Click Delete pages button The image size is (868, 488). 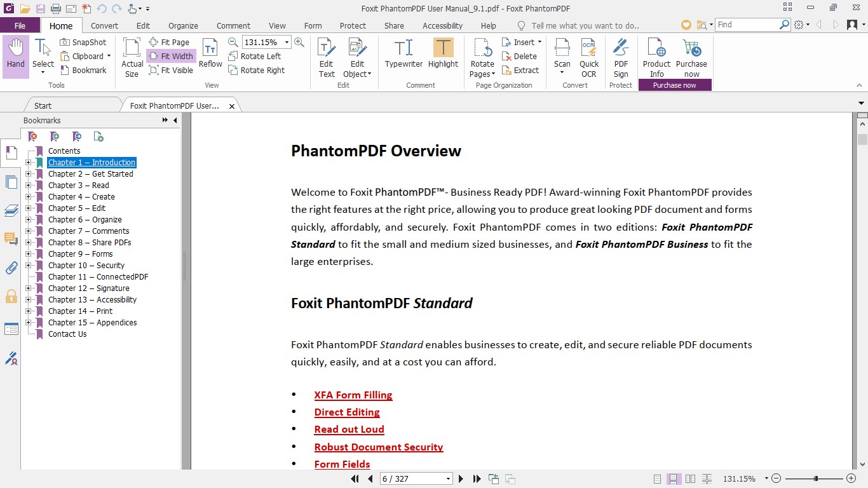pyautogui.click(x=519, y=56)
